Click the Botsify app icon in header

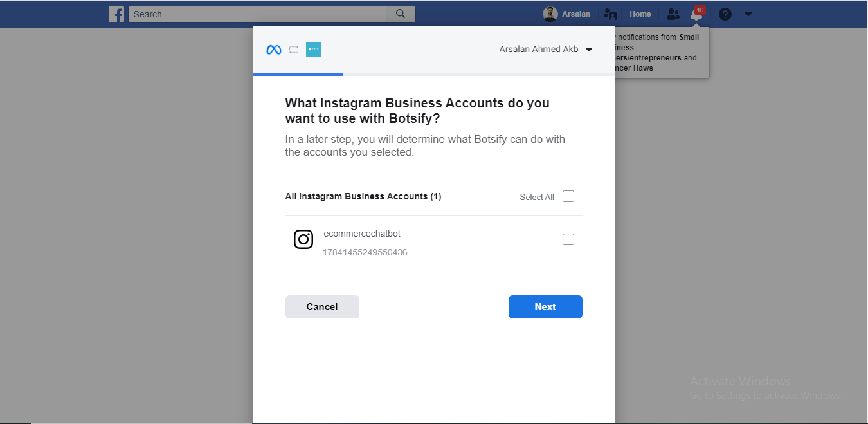tap(314, 50)
